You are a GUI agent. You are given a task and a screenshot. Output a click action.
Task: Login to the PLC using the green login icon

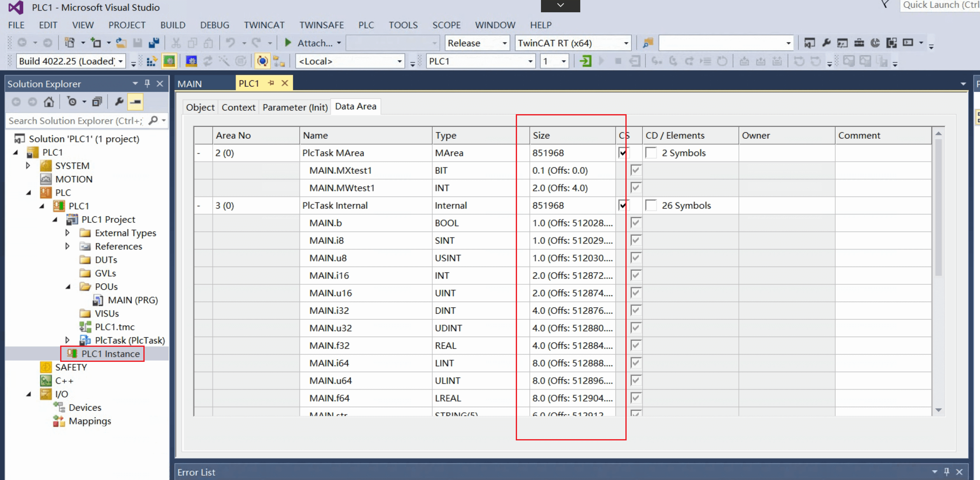click(x=585, y=61)
